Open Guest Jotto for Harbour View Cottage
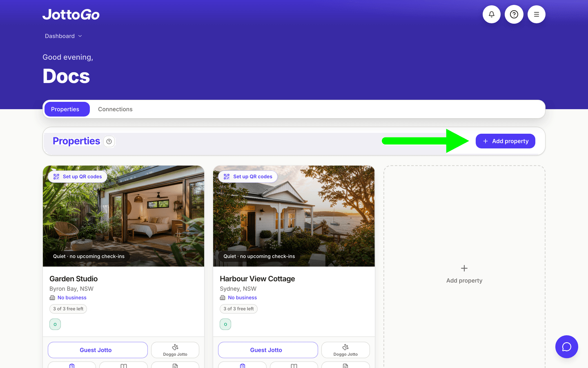Screen dimensions: 588x368 coord(268,350)
